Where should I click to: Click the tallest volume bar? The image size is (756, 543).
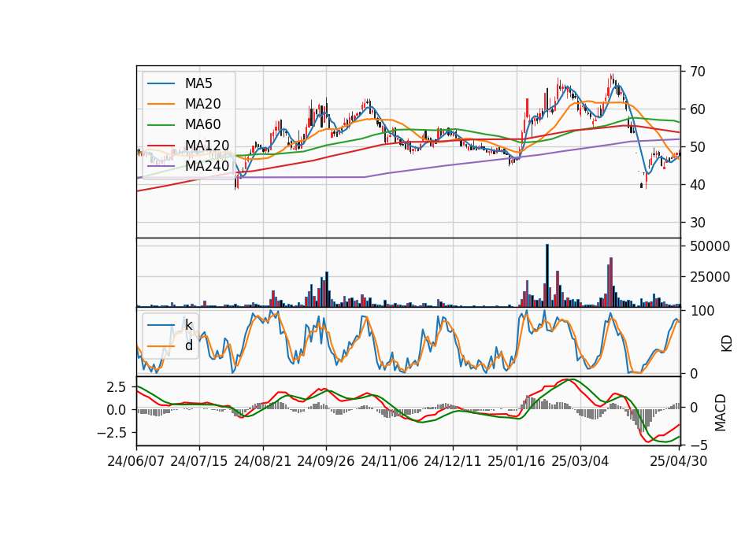click(x=547, y=275)
